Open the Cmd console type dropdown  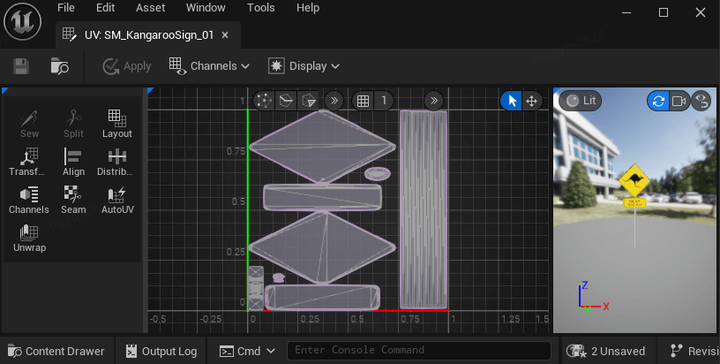tap(247, 351)
